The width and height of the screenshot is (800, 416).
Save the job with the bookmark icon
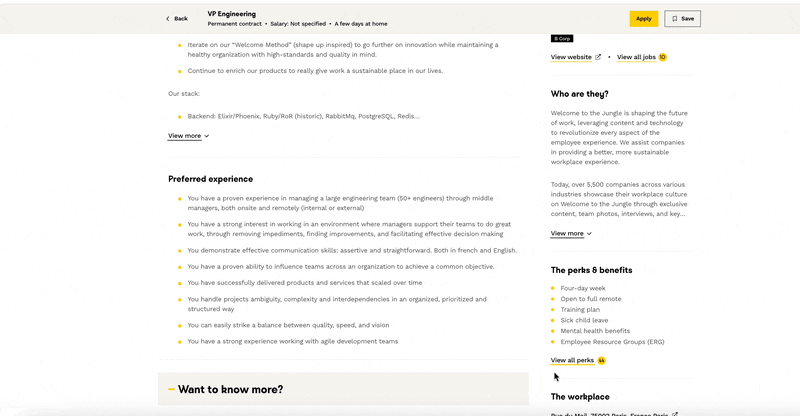point(683,18)
